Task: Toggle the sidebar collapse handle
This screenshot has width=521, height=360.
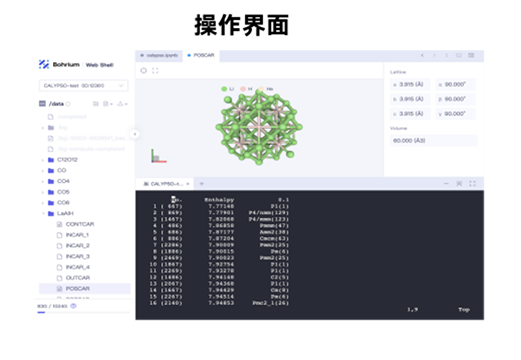Action: pyautogui.click(x=135, y=134)
